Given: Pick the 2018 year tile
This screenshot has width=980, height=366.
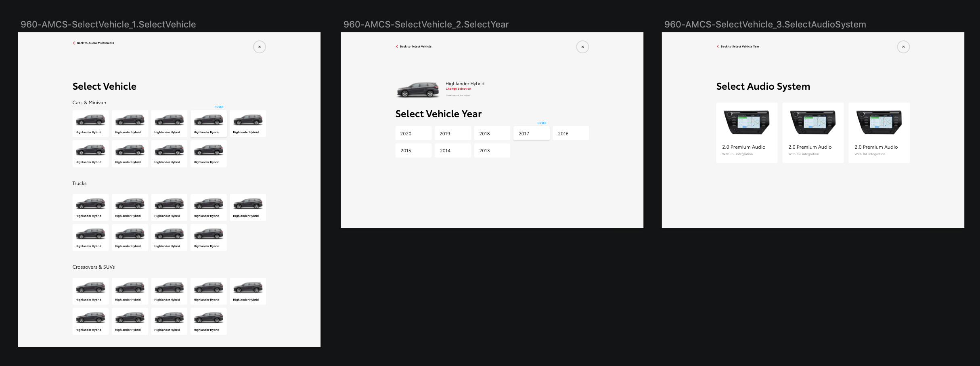Looking at the screenshot, I should (492, 133).
